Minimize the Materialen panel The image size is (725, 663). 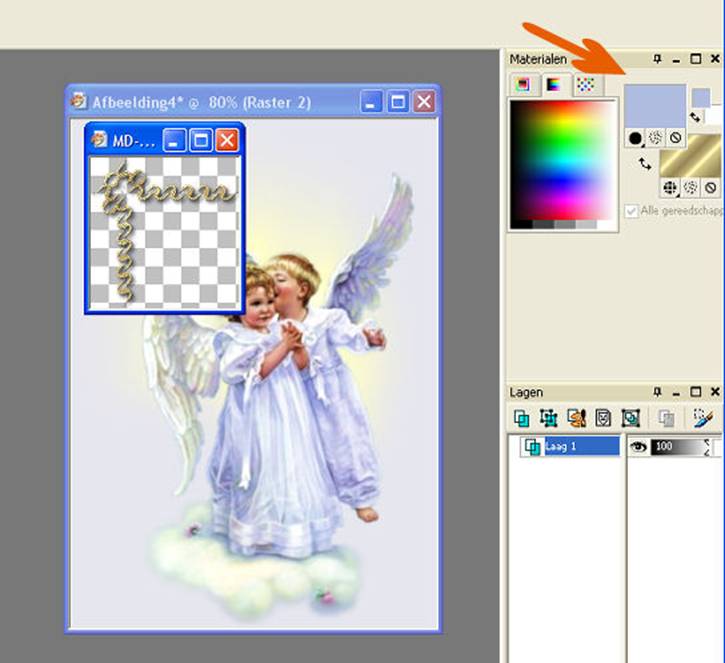tap(676, 59)
